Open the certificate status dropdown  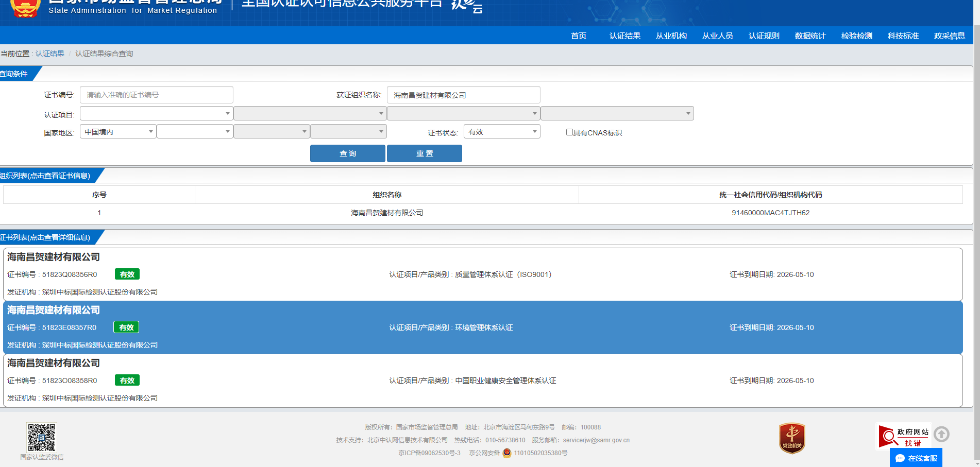501,132
